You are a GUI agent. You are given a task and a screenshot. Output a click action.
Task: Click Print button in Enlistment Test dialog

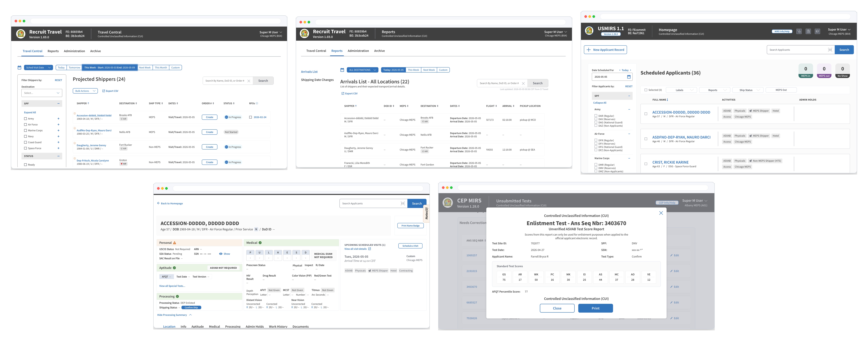[595, 308]
